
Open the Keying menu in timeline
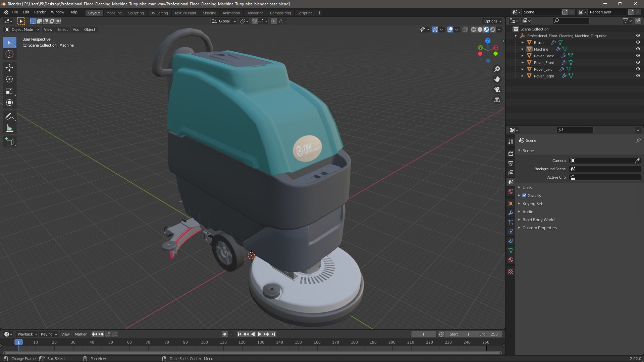[49, 334]
